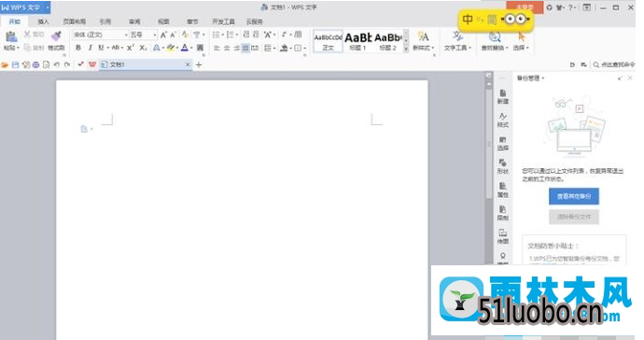Toggle underline formatting
The width and height of the screenshot is (644, 340).
(x=101, y=48)
